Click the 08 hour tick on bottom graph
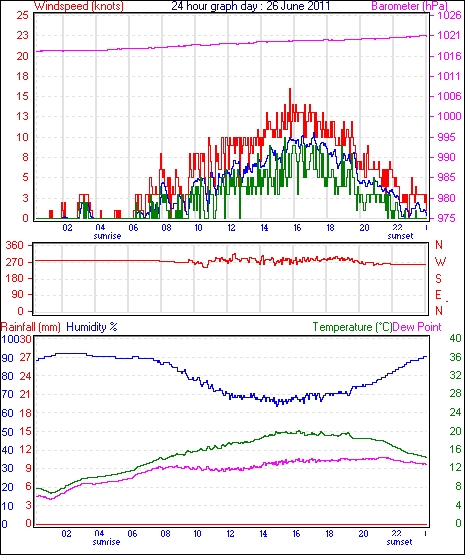 [x=165, y=534]
